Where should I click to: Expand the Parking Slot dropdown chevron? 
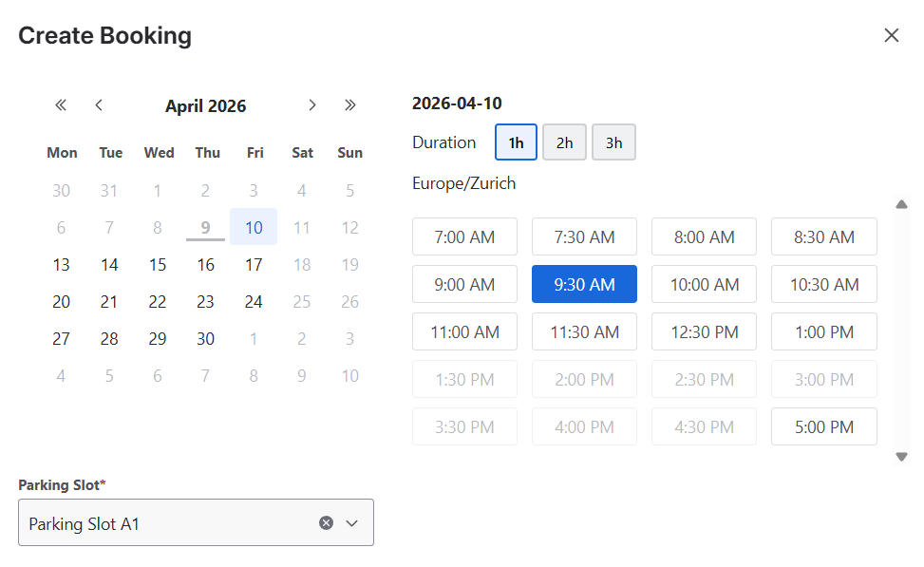point(352,523)
